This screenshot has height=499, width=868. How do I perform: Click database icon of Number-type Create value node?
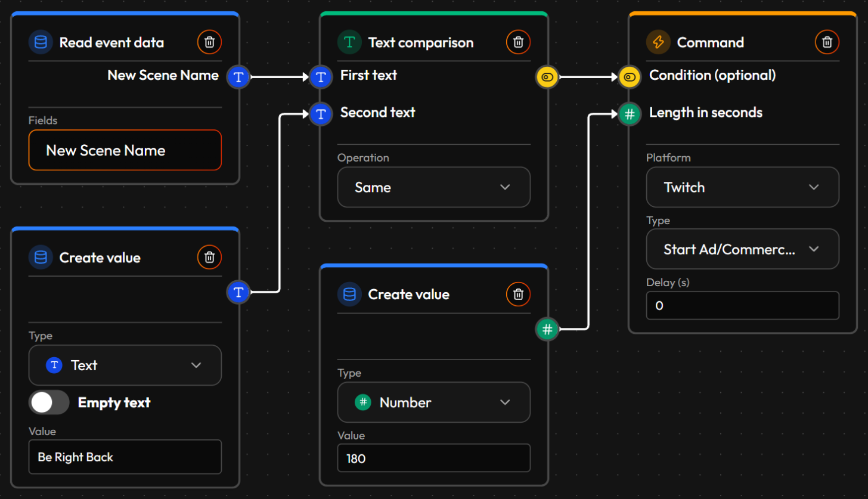(x=349, y=294)
